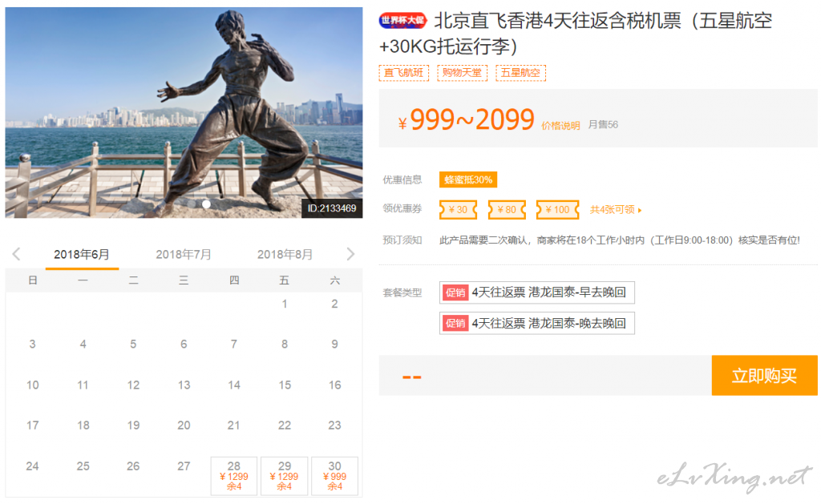
Task: Choose package 港龙国泰-晚去晚回
Action: tap(537, 324)
